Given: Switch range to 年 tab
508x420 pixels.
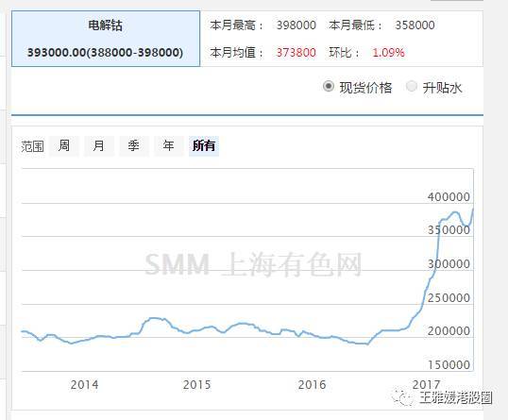Looking at the screenshot, I should [x=169, y=145].
